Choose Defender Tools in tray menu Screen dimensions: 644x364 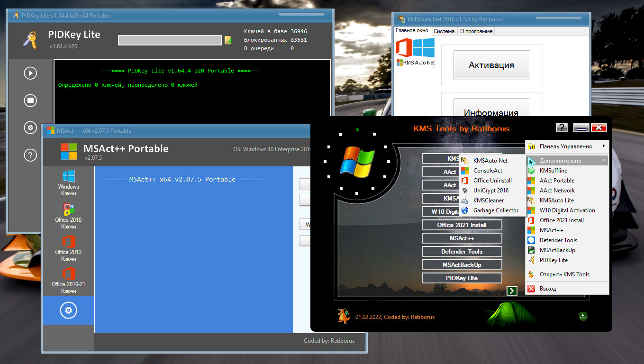click(x=567, y=240)
